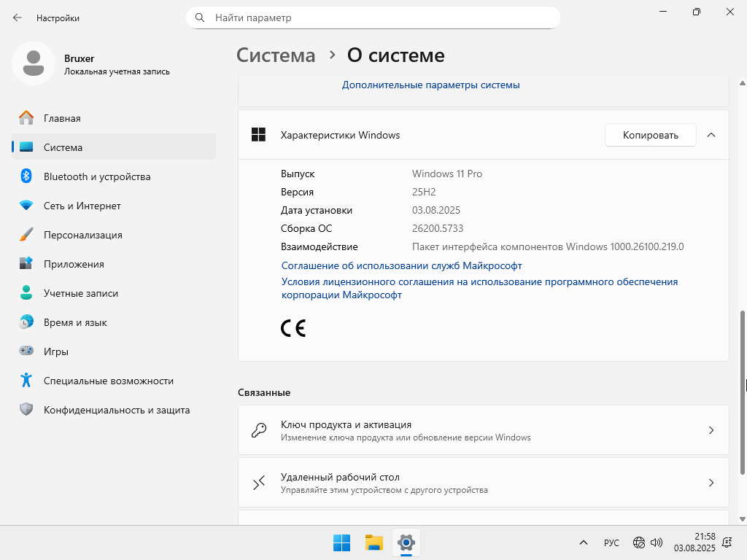
Task: Click the search magnifier icon
Action: (200, 17)
